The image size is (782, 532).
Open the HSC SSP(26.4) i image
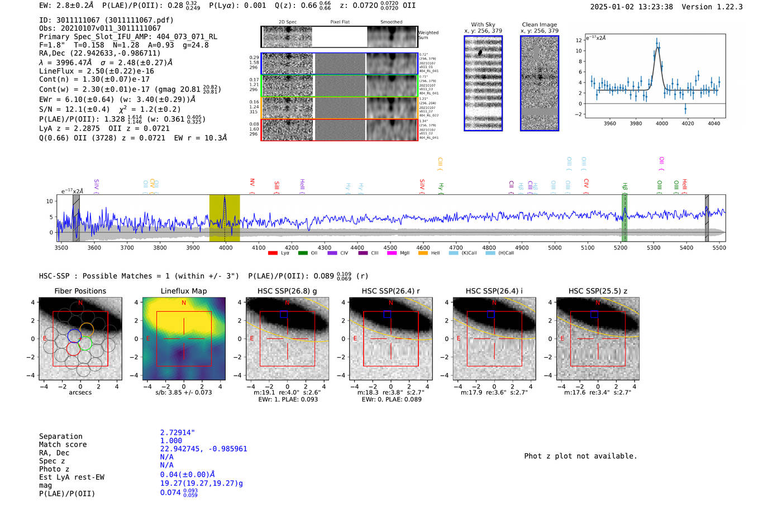click(494, 339)
